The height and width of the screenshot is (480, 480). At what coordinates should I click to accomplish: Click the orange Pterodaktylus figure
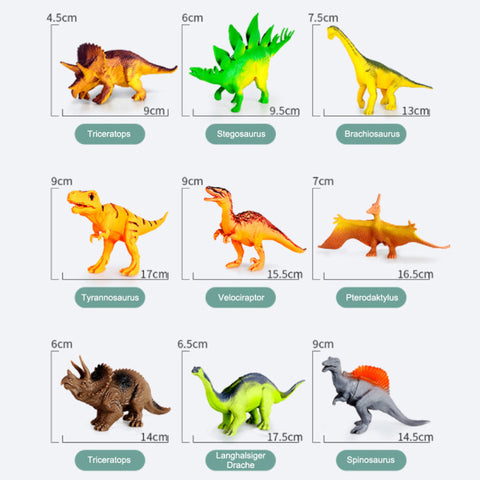pos(384,227)
